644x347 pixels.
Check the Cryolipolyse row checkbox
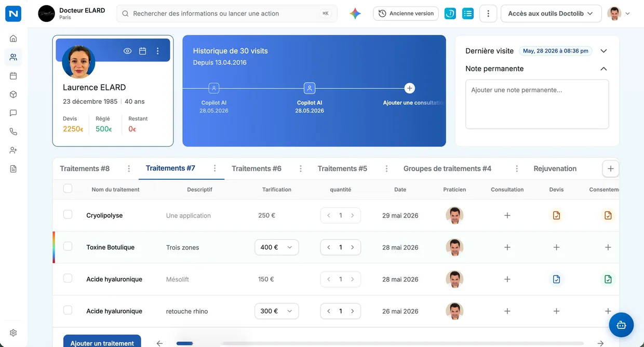coord(68,215)
